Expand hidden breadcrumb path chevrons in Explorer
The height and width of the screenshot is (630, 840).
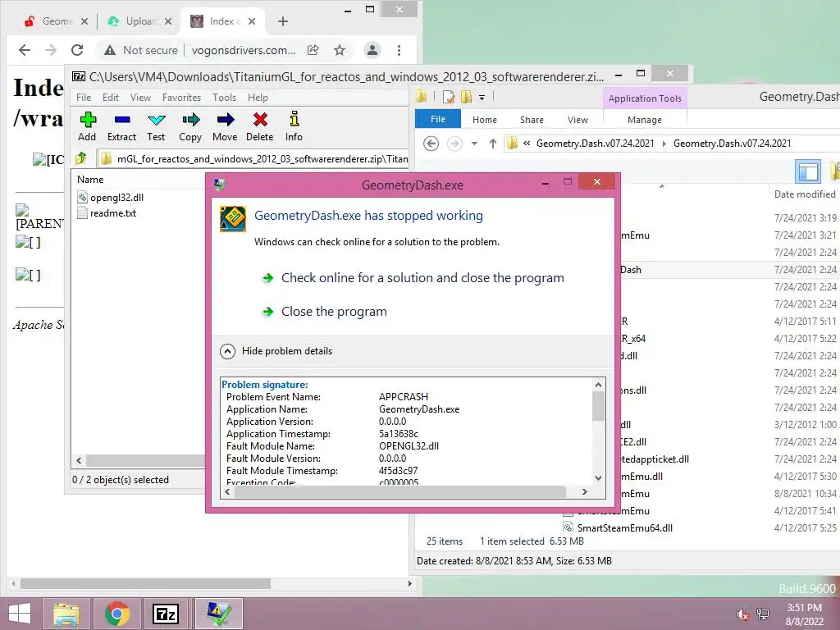(x=527, y=144)
